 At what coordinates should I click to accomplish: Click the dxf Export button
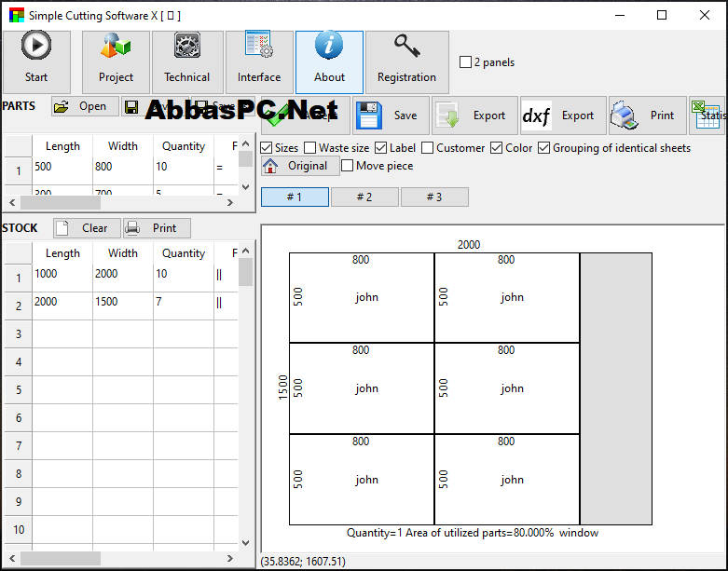coord(563,116)
